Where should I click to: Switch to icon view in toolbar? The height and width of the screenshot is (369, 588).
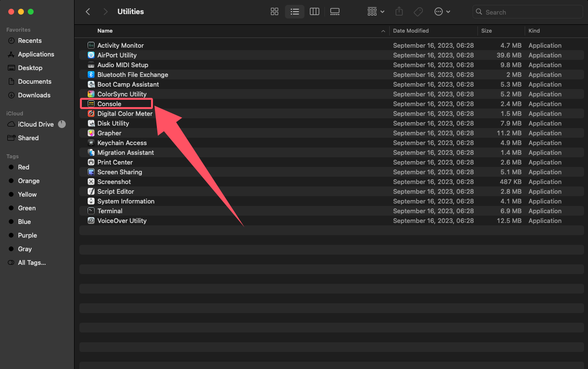[274, 12]
